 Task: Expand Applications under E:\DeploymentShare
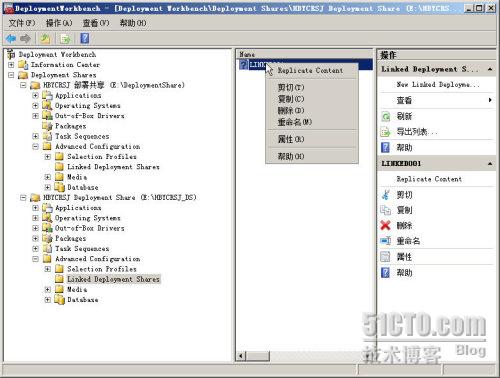(x=35, y=95)
